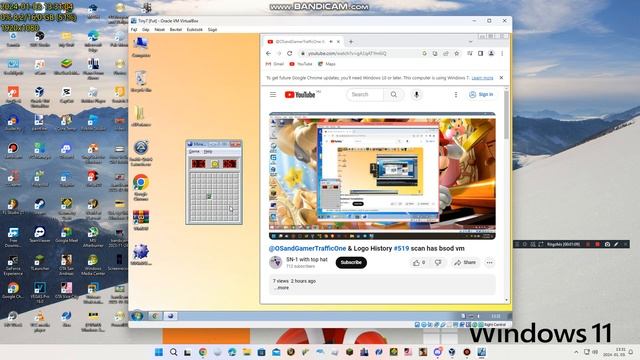The width and height of the screenshot is (640, 360).
Task: Click the Learn more link in infobar
Action: [x=482, y=78]
